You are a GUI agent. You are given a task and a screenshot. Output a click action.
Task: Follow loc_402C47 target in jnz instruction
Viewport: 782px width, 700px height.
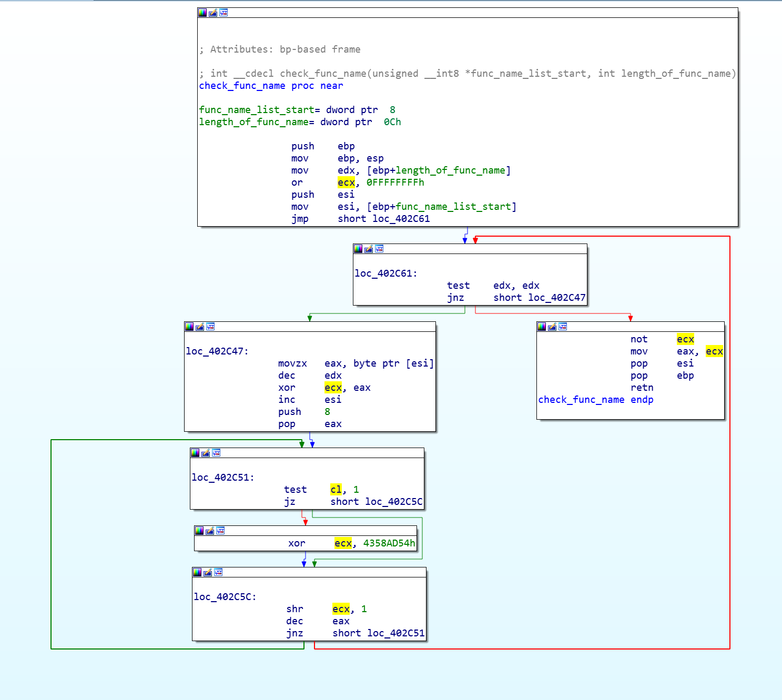[556, 298]
